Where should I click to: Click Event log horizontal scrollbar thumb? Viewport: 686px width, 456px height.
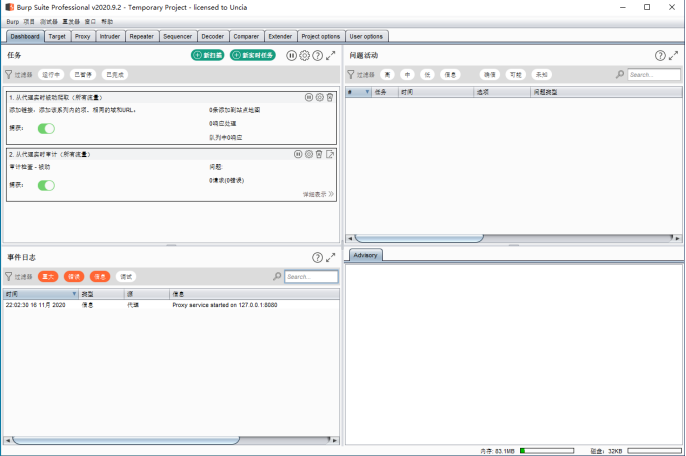(x=126, y=440)
